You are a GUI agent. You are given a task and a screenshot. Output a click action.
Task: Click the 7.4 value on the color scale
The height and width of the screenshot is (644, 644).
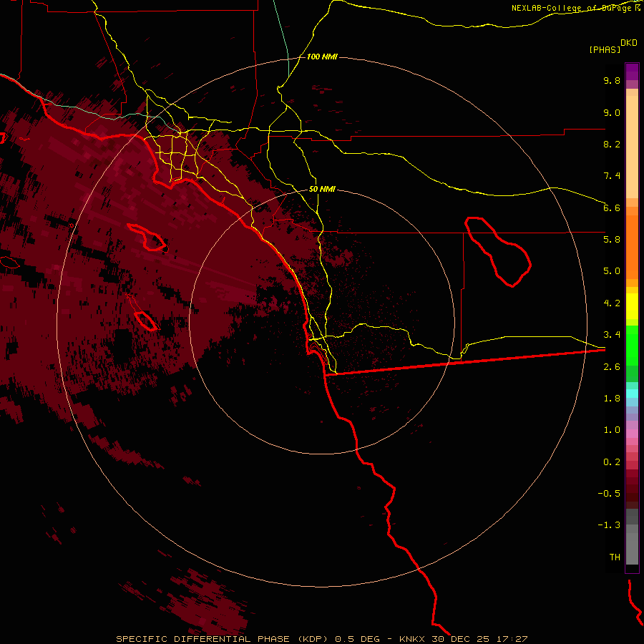pyautogui.click(x=612, y=176)
